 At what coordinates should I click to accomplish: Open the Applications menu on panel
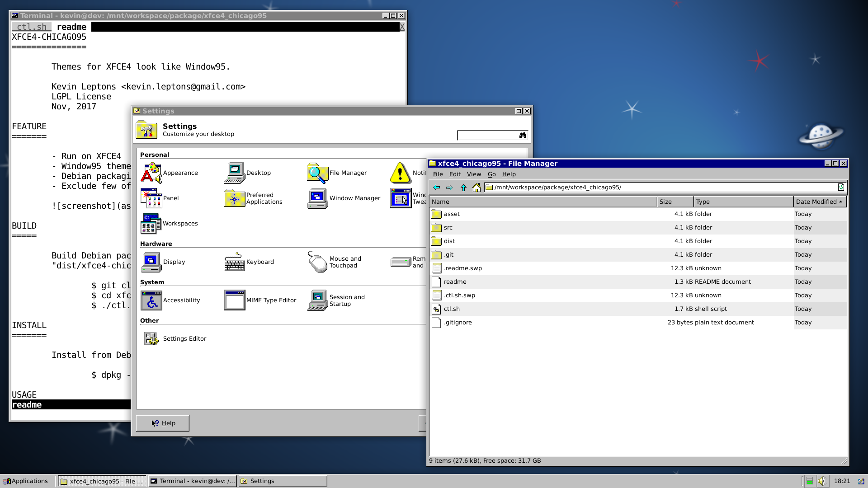(25, 481)
